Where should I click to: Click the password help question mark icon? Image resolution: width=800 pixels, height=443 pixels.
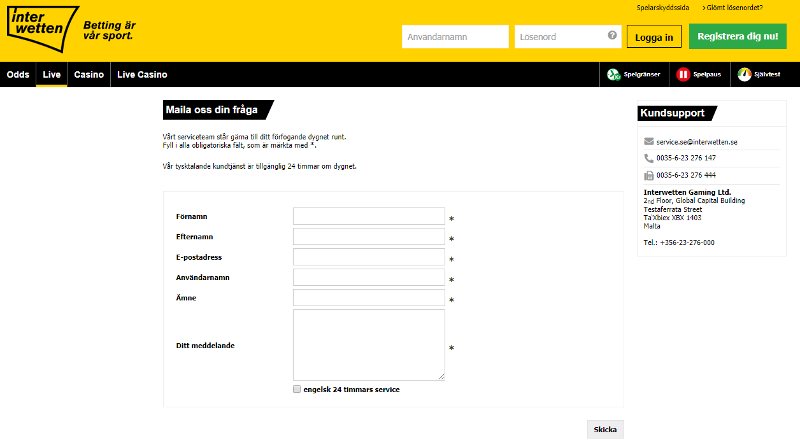(612, 35)
